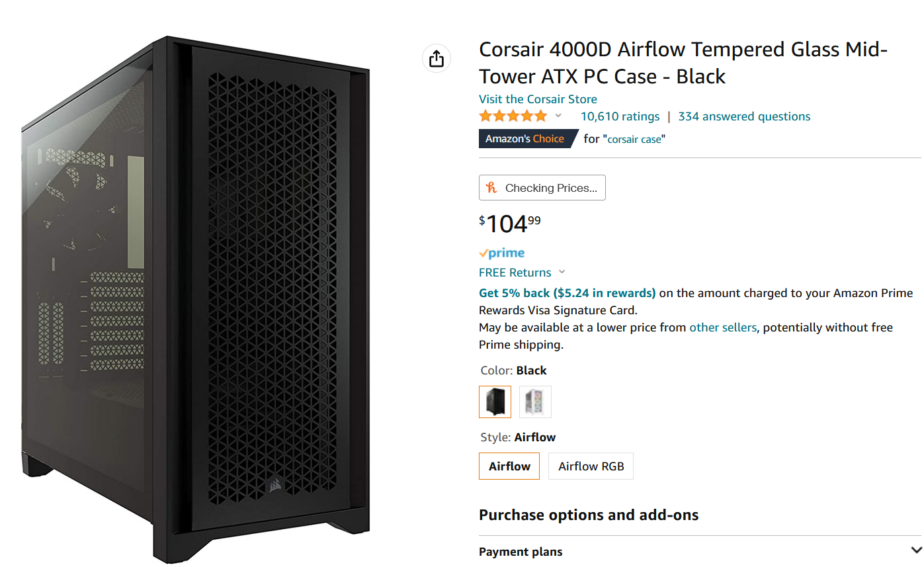Open the 10,610 ratings link
The height and width of the screenshot is (567, 924).
620,116
